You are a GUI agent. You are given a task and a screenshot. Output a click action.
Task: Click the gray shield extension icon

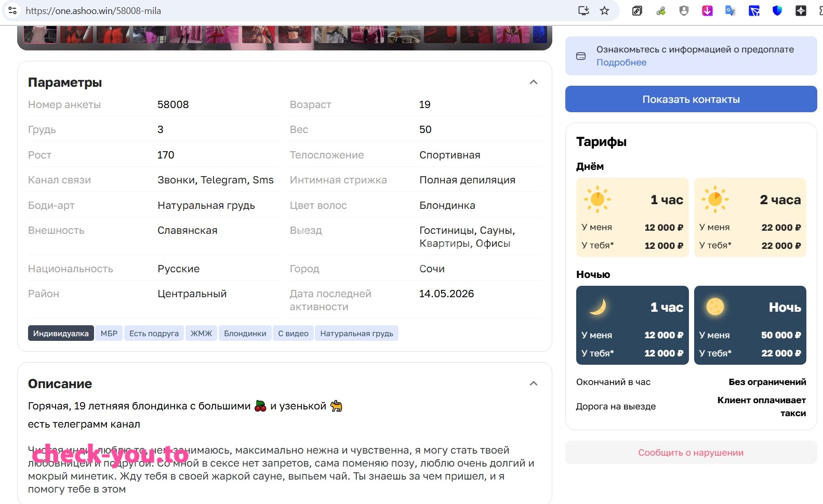tap(684, 10)
